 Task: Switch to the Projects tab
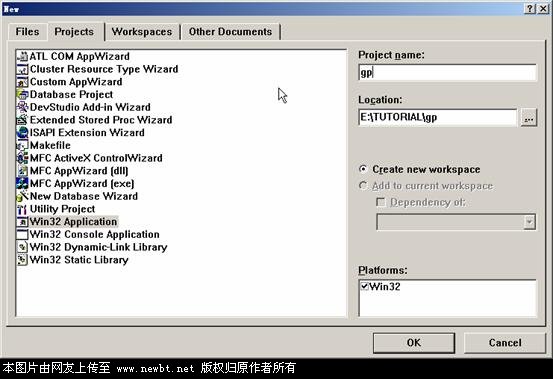(74, 32)
